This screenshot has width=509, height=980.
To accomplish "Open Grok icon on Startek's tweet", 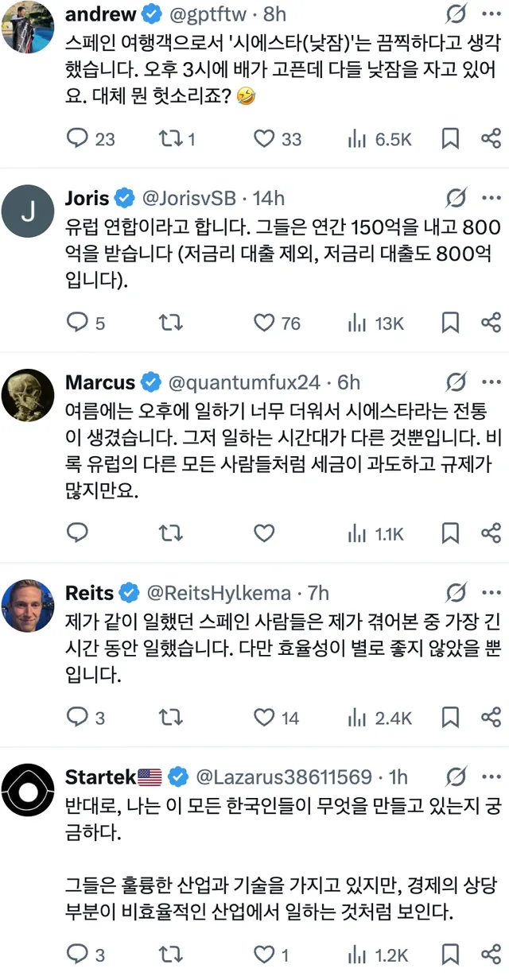I will pos(457,776).
